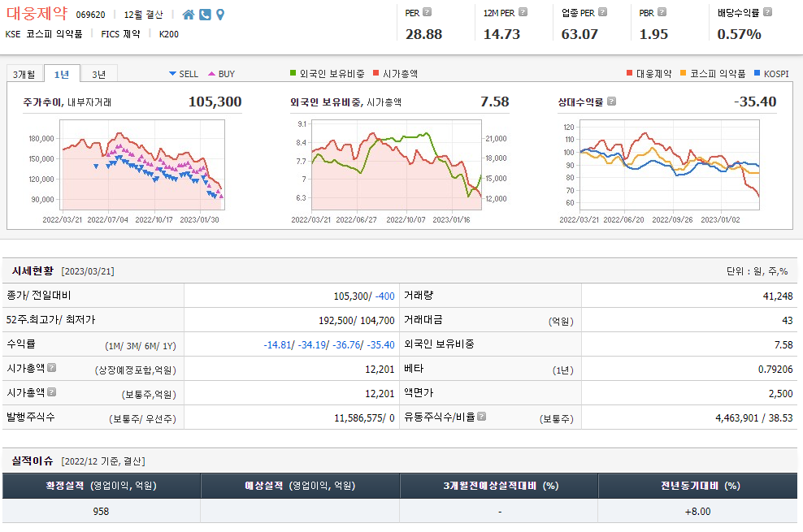The image size is (803, 532).
Task: Click the pink BUY triangle legend marker
Action: pyautogui.click(x=211, y=74)
